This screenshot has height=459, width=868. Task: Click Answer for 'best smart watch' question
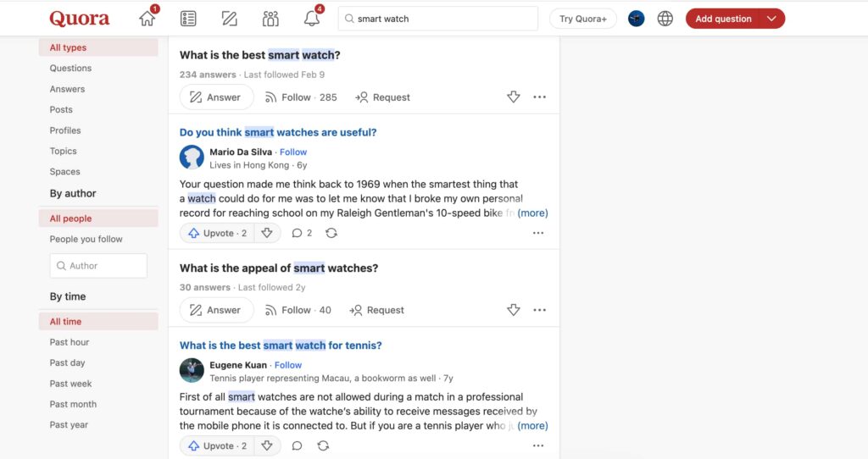point(216,97)
